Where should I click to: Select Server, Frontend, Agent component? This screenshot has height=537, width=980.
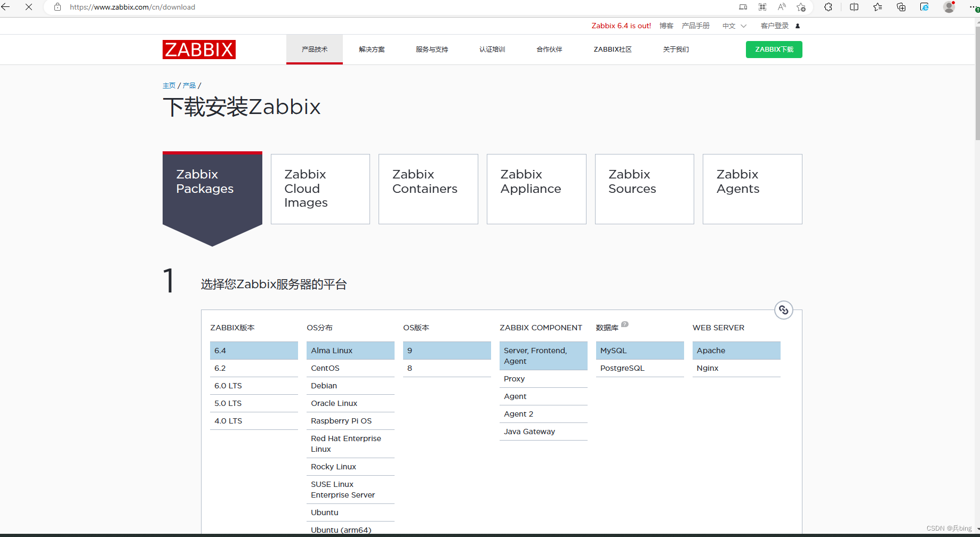point(543,356)
